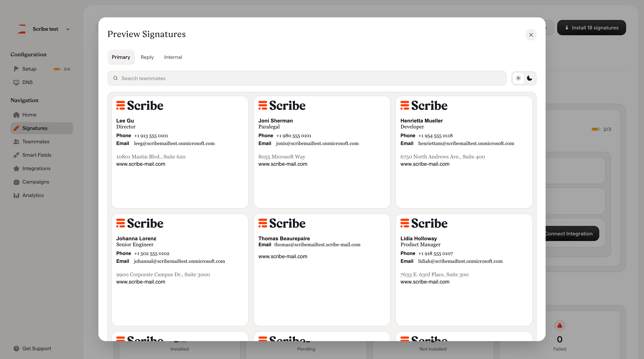Click the Smart Fields plug icon
This screenshot has width=644, height=359.
point(16,155)
